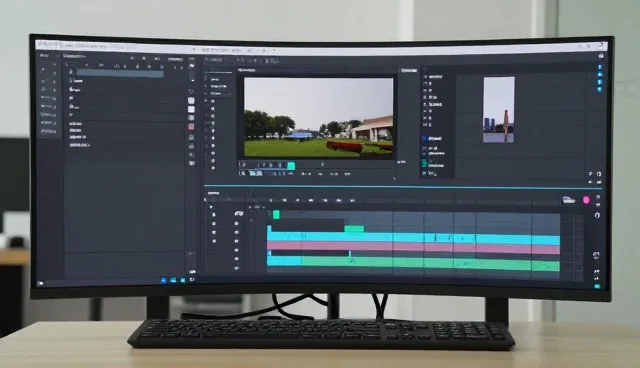The width and height of the screenshot is (640, 368).
Task: Toggle the top track's visibility icon in the timeline header
Action: 214,215
